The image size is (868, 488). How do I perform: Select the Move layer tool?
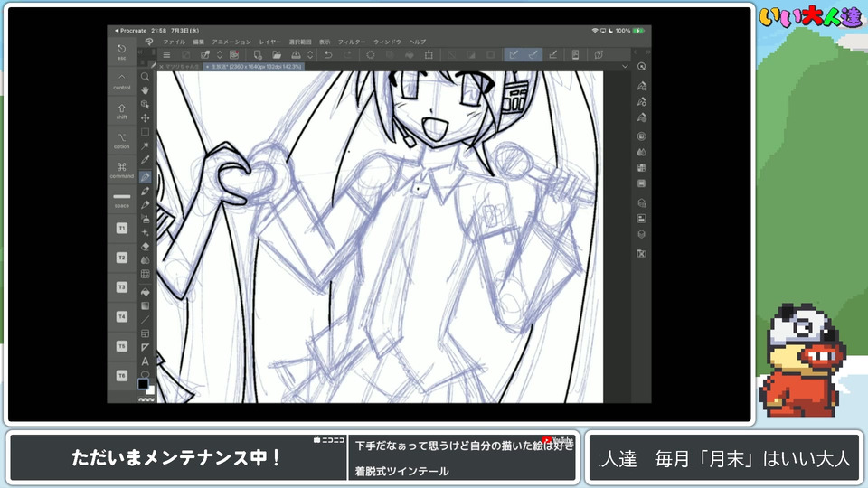coord(145,117)
